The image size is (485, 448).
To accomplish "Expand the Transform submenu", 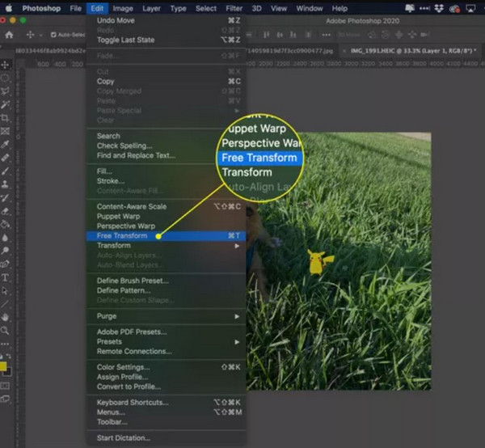I will pos(167,246).
